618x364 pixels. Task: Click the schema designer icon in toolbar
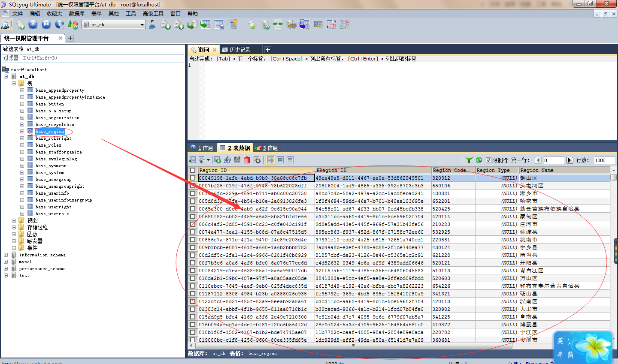click(x=345, y=24)
